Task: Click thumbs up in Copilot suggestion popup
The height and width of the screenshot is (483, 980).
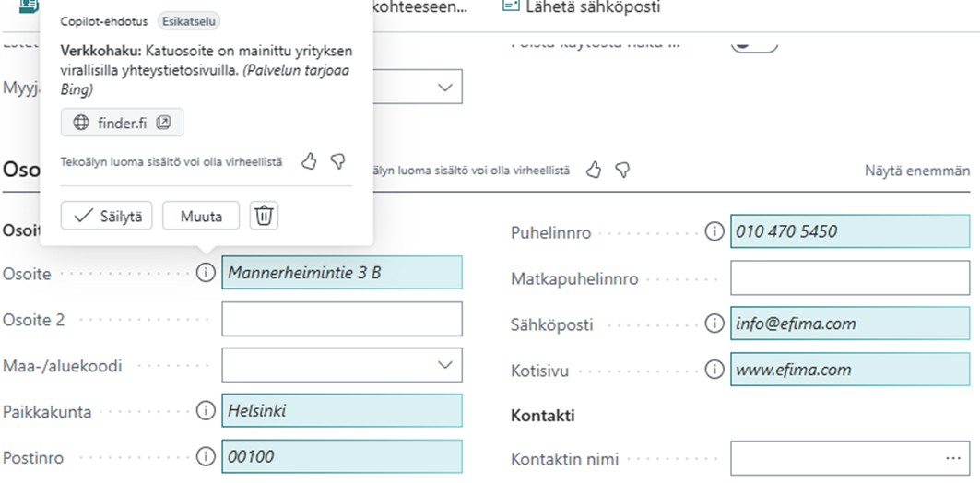Action: click(x=310, y=162)
